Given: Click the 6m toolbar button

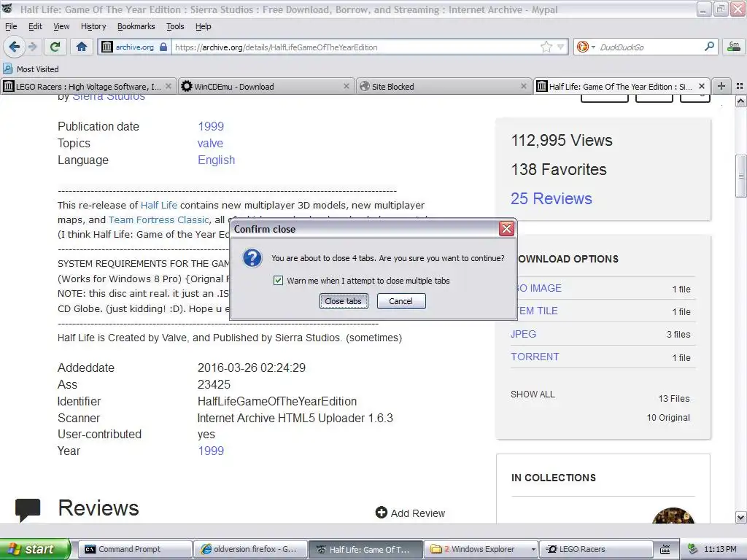Looking at the screenshot, I should [x=734, y=47].
